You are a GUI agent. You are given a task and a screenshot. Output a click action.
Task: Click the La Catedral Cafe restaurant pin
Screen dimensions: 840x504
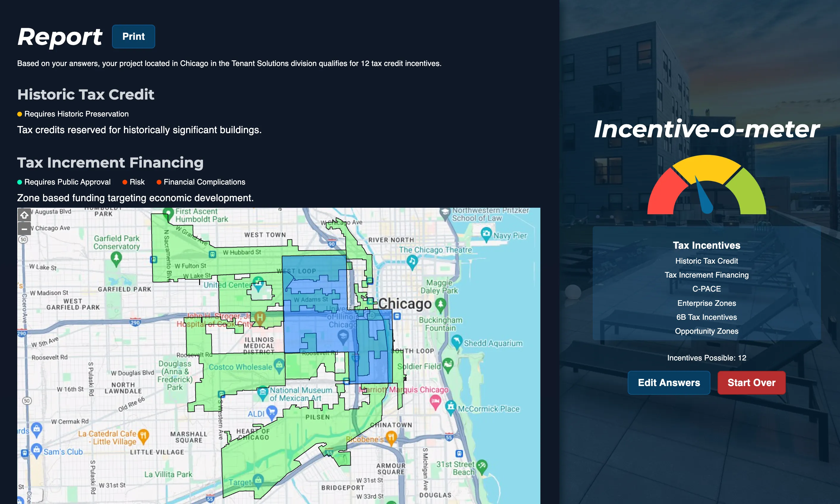click(143, 436)
